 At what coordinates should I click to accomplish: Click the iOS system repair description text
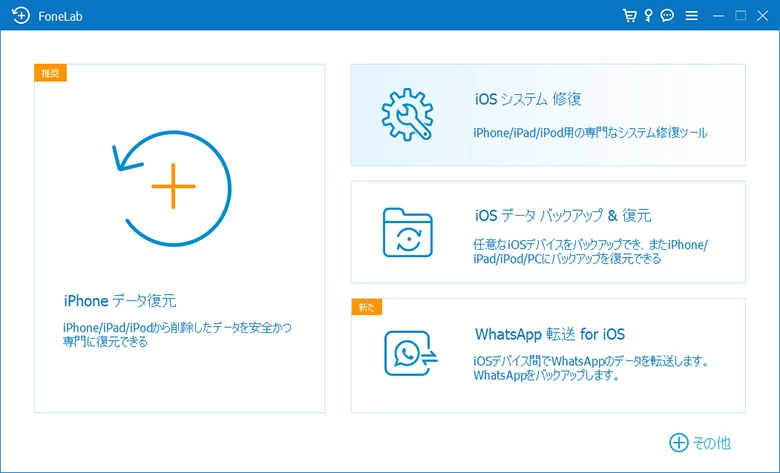click(590, 132)
